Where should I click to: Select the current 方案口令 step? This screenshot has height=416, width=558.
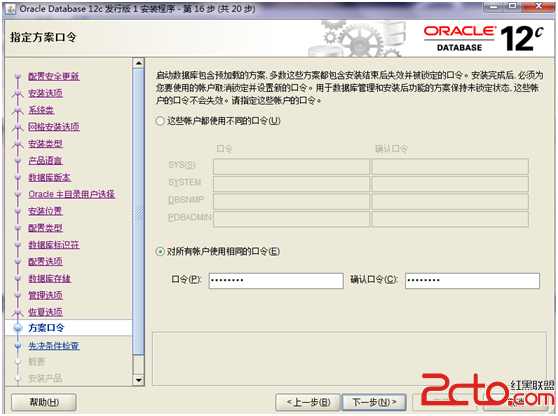pyautogui.click(x=46, y=328)
